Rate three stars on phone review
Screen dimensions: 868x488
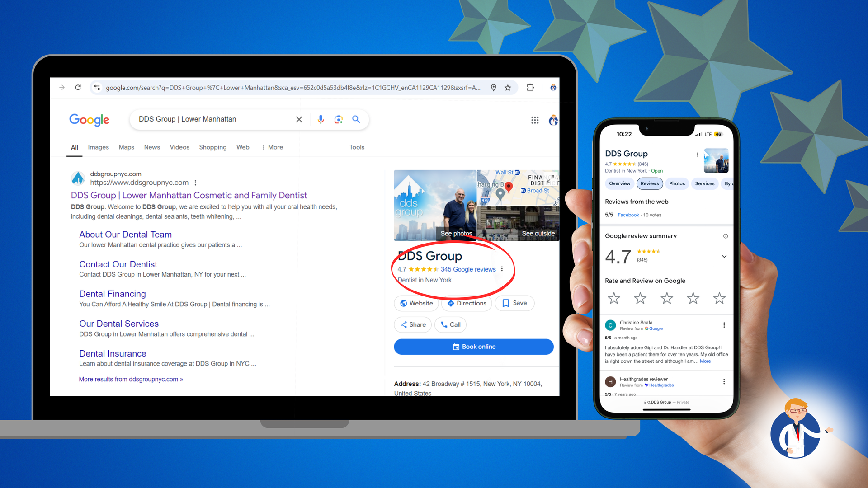pyautogui.click(x=667, y=298)
